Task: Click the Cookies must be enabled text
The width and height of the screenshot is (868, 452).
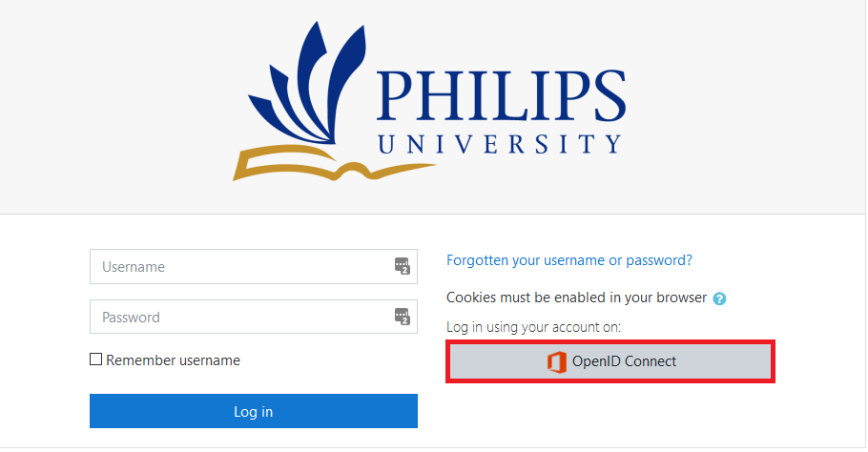Action: [576, 298]
